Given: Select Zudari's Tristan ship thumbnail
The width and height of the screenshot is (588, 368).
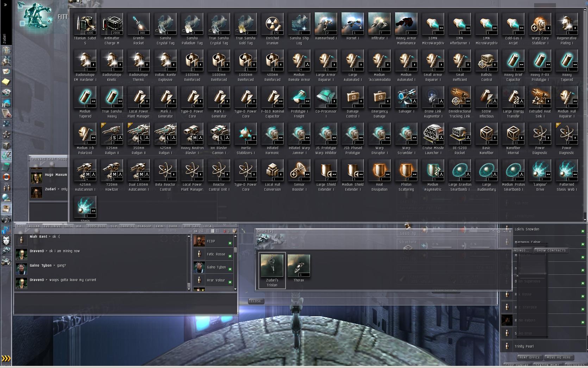Looking at the screenshot, I should 272,270.
